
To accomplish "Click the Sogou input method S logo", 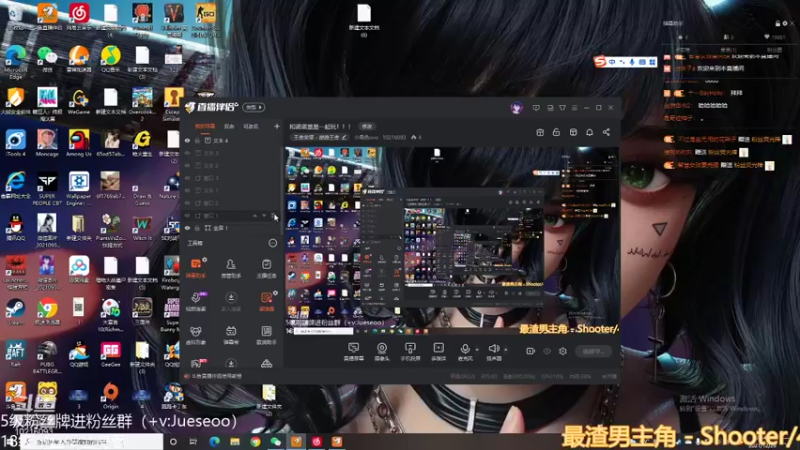I will (x=600, y=62).
